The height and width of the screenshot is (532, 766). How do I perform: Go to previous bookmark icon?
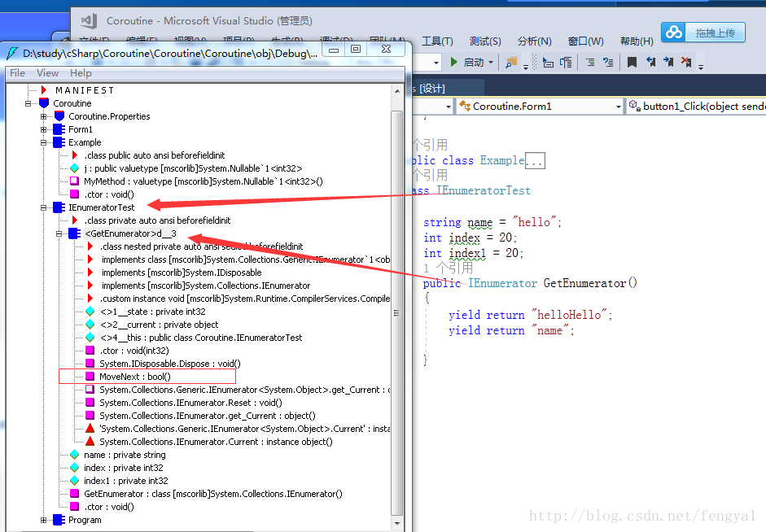tap(650, 62)
